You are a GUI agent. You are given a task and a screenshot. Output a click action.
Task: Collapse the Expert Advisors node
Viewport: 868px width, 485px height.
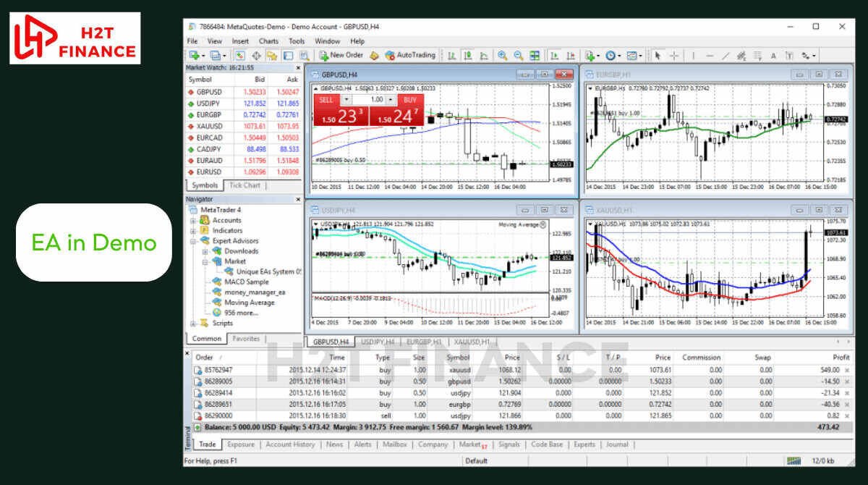click(x=194, y=240)
